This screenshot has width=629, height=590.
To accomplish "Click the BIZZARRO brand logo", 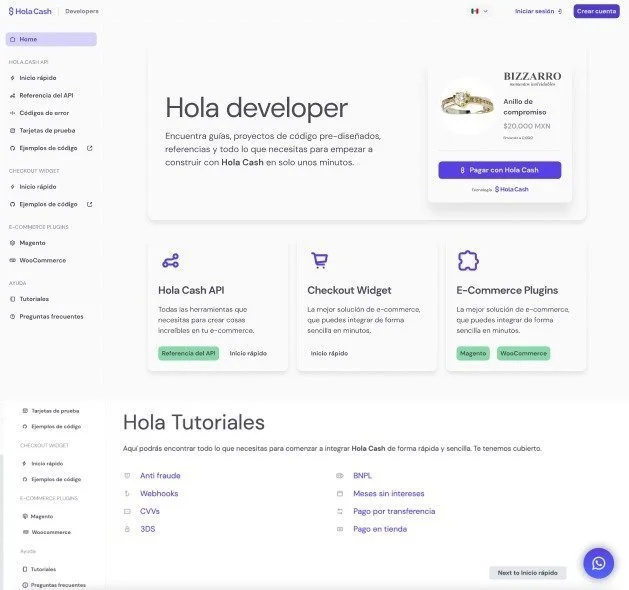I will [x=532, y=78].
